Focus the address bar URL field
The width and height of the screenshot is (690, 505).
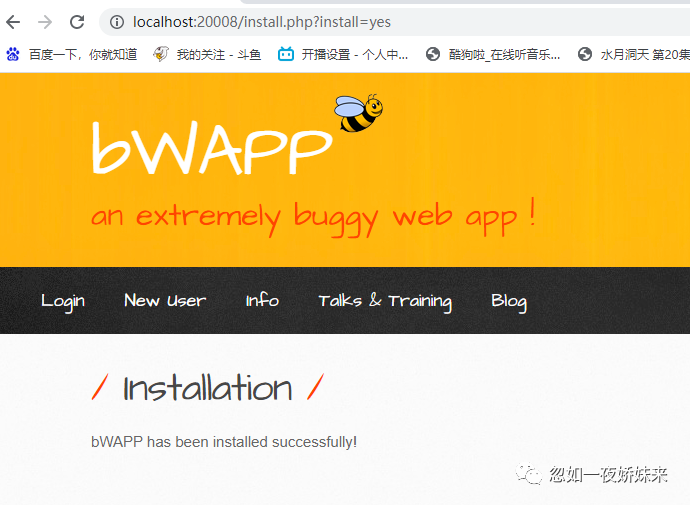[396, 22]
